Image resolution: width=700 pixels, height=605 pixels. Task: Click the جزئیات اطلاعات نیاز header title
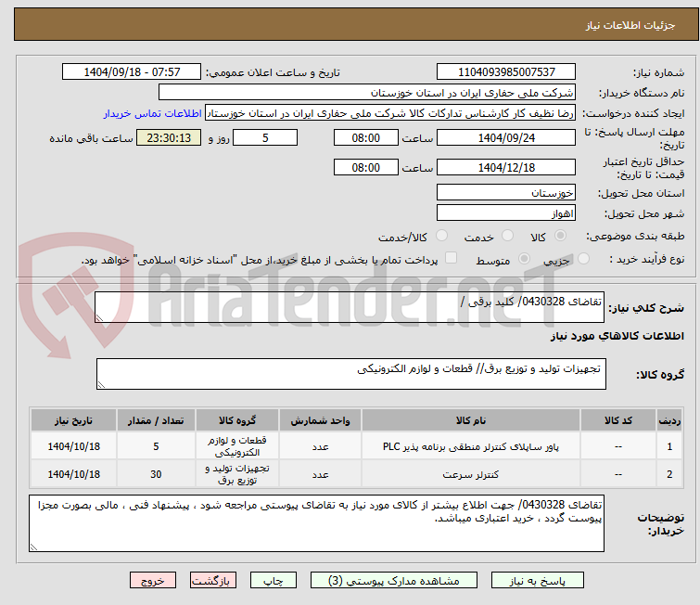(630, 25)
